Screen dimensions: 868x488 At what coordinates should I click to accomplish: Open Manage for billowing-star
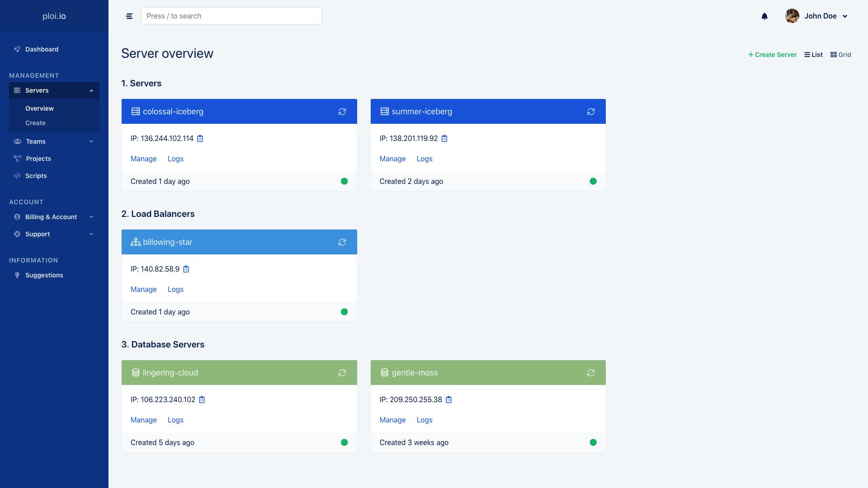coord(144,289)
